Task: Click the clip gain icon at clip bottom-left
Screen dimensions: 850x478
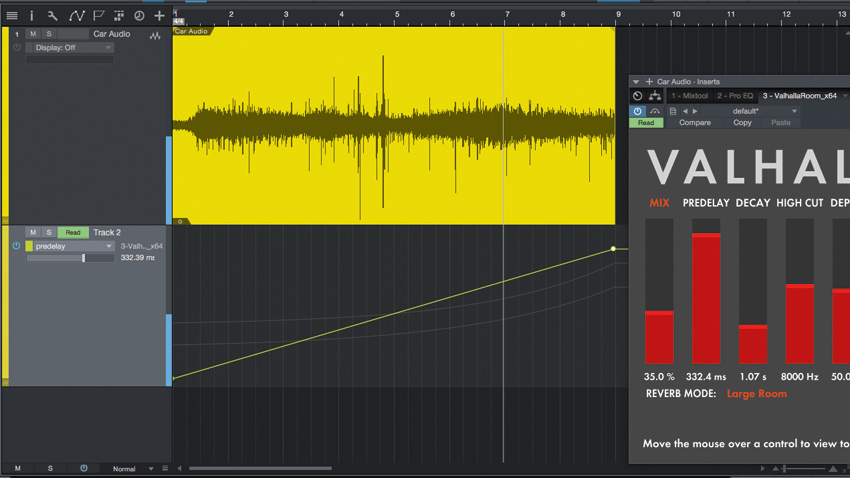Action: [x=181, y=221]
